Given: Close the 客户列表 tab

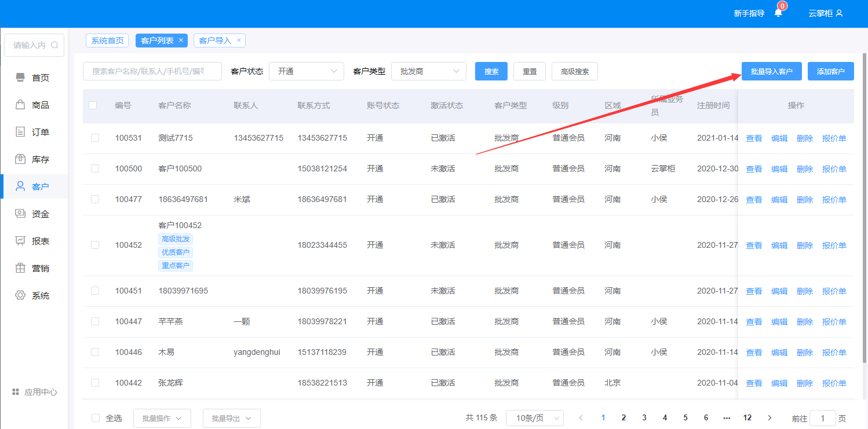Looking at the screenshot, I should [181, 41].
